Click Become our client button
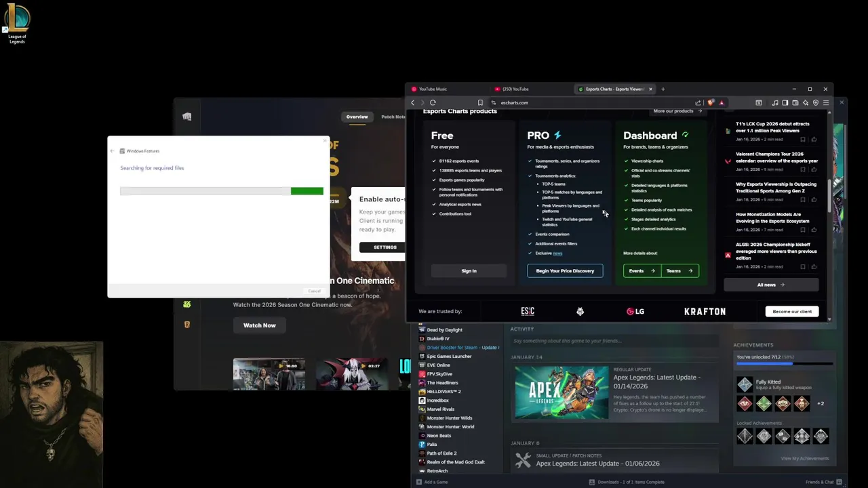Viewport: 868px width, 488px height. (792, 311)
